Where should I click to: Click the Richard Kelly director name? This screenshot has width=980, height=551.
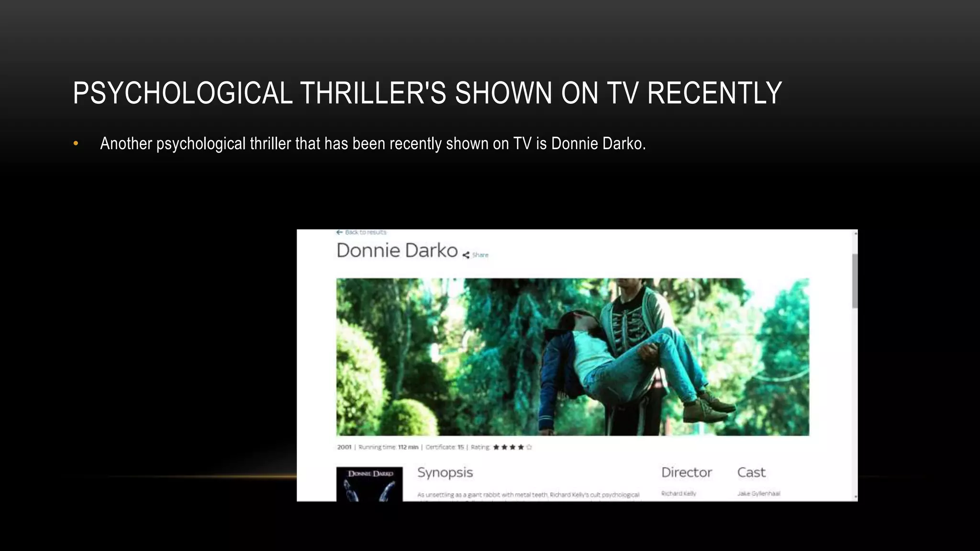tap(679, 494)
